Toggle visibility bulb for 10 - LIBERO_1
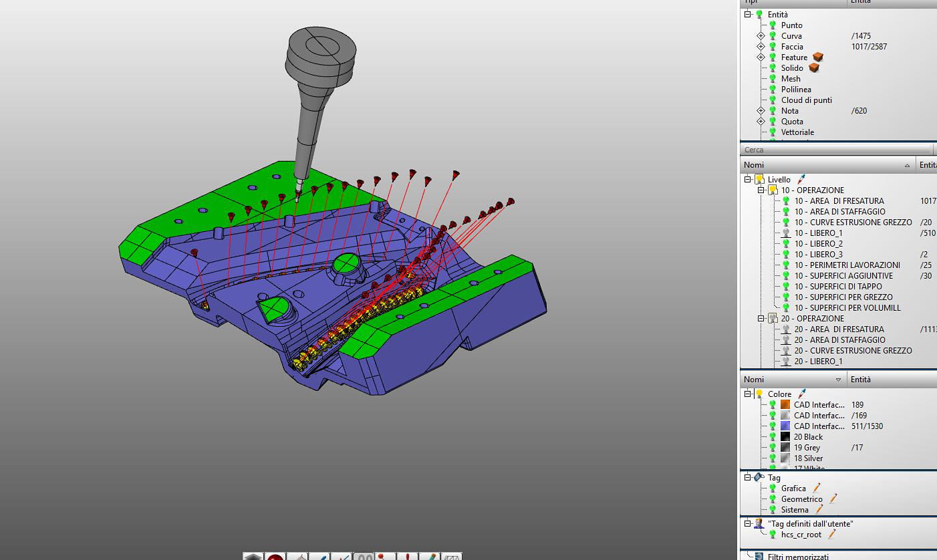This screenshot has width=937, height=560. point(786,233)
